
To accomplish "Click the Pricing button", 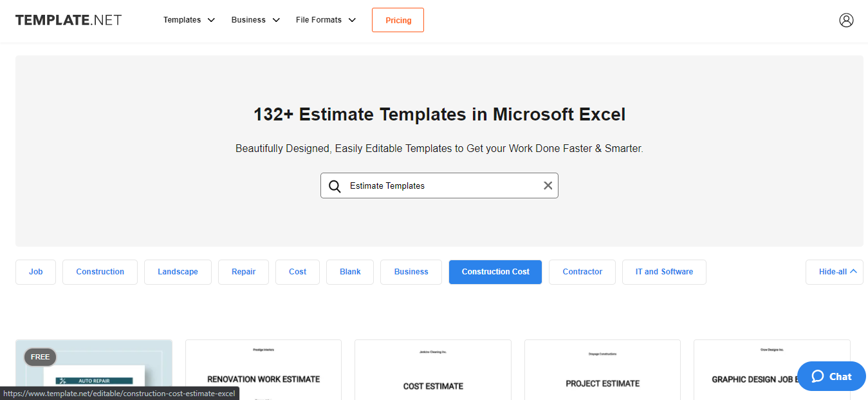I will (398, 20).
